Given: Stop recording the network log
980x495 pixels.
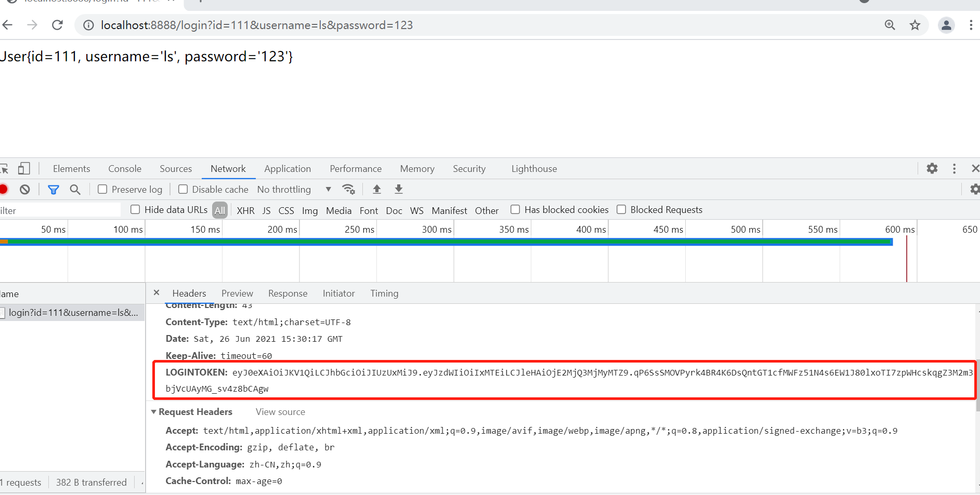Looking at the screenshot, I should pos(4,189).
